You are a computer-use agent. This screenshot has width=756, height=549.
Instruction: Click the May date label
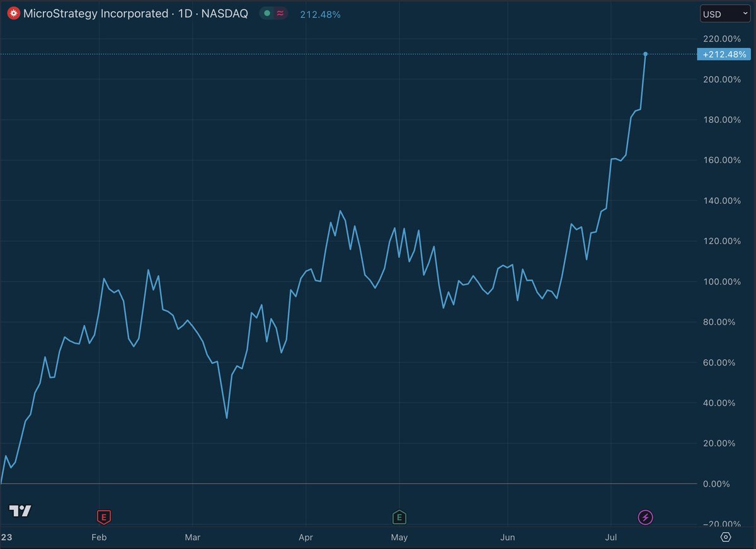(x=399, y=537)
